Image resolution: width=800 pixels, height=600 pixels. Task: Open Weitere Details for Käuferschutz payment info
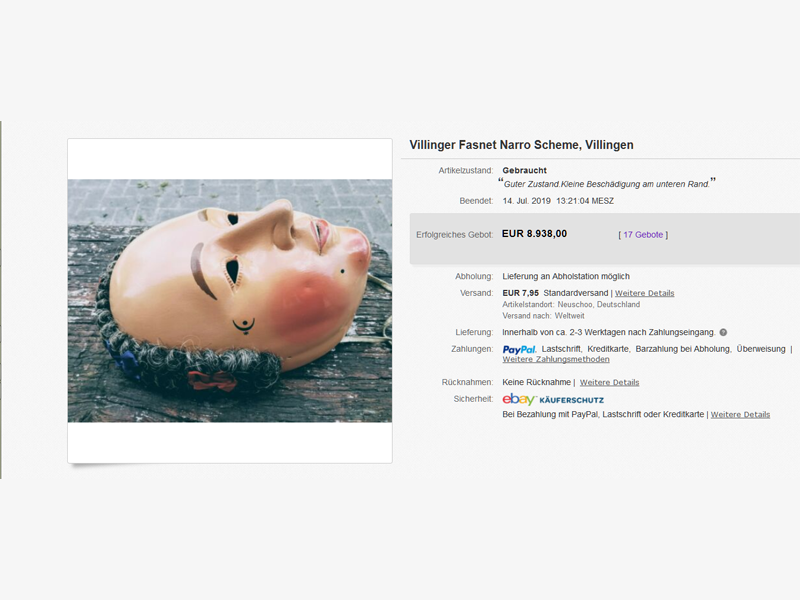[x=740, y=414]
